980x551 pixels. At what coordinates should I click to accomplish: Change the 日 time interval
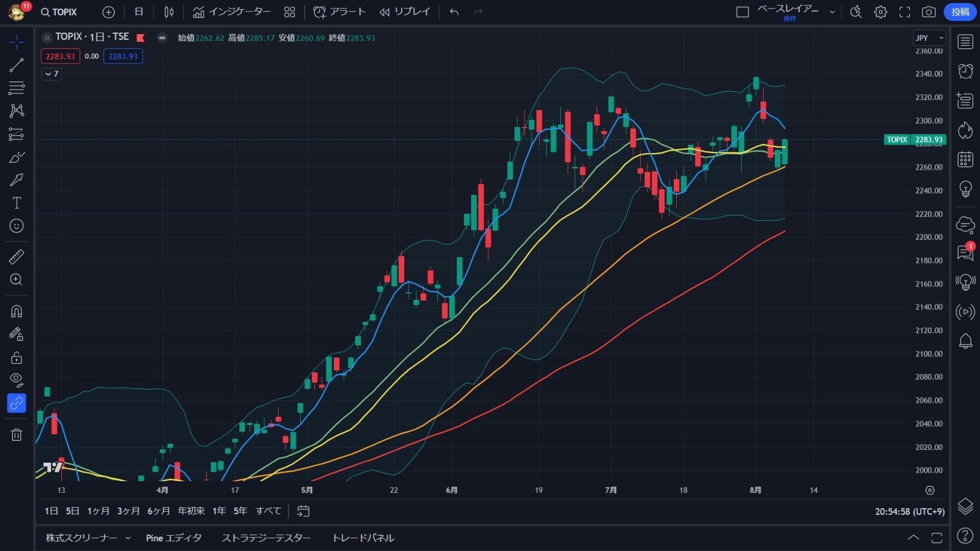pos(139,12)
